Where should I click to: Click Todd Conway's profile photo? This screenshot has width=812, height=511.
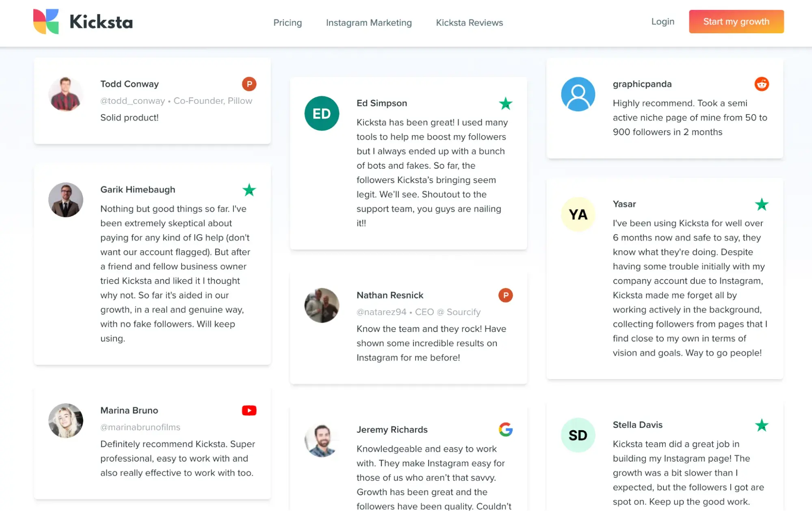pos(66,94)
